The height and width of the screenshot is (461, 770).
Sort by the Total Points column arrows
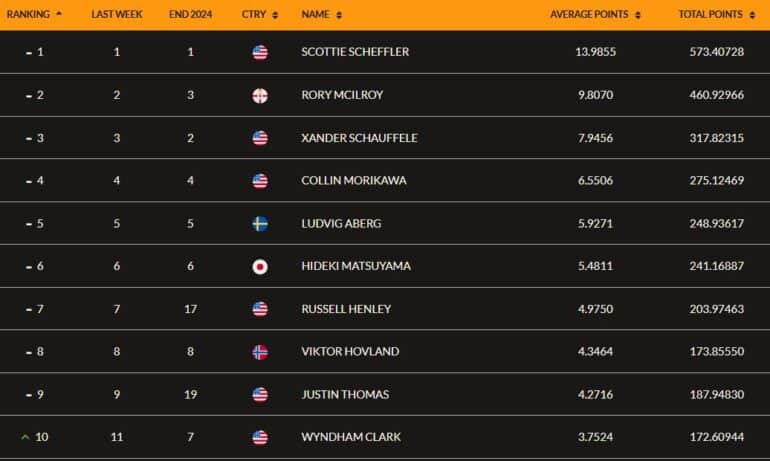coord(752,15)
